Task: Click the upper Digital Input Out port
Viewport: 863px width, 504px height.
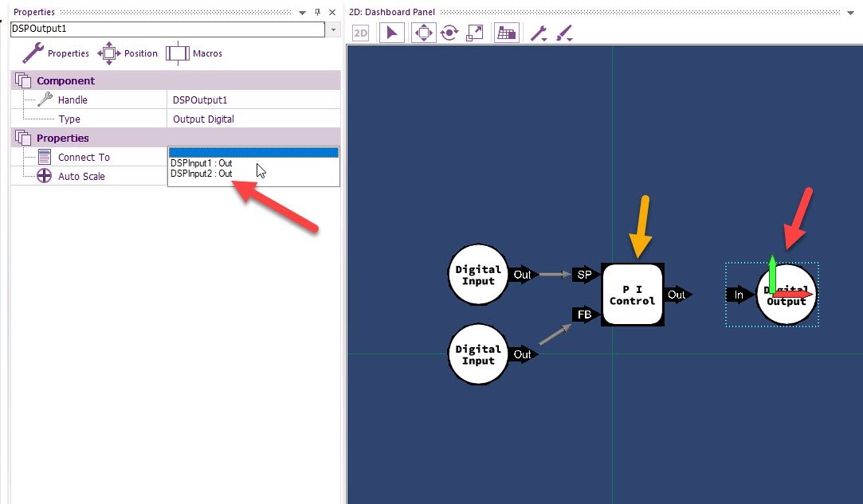Action: [x=522, y=275]
